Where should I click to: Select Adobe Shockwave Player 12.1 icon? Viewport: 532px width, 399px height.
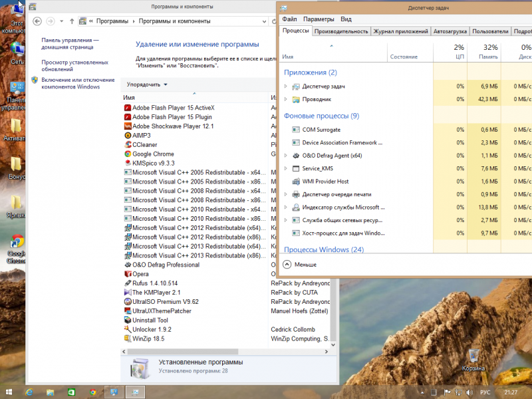coord(128,126)
